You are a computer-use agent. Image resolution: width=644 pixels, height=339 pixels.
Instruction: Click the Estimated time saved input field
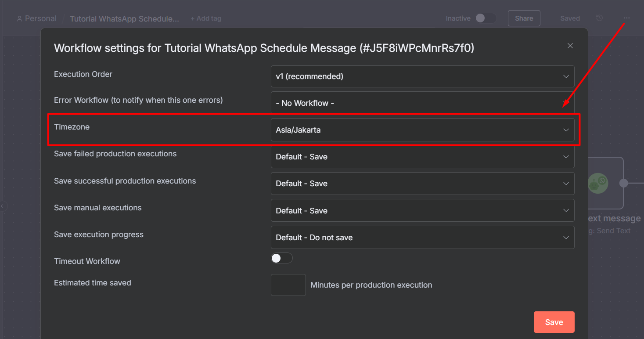coord(288,285)
